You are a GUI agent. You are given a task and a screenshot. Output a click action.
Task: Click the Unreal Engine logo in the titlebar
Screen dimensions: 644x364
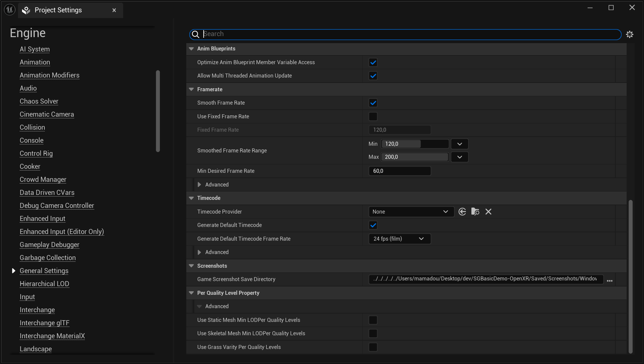(9, 9)
